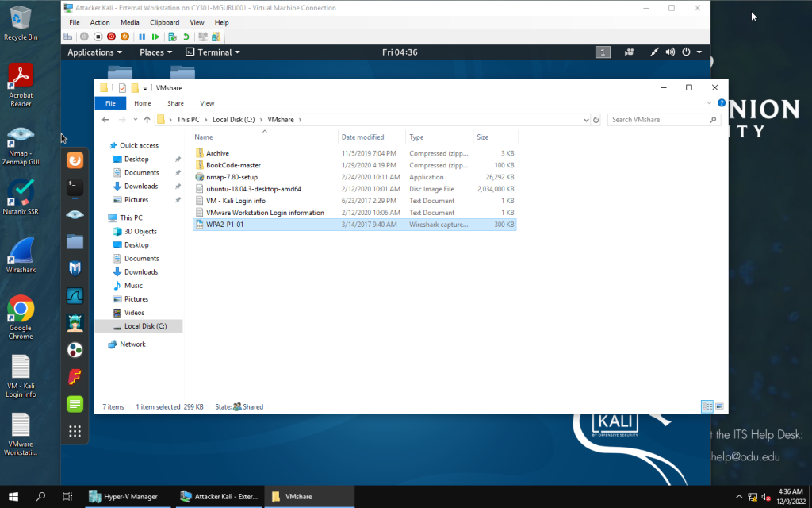This screenshot has width=812, height=508.
Task: Click the red Shut Down power icon
Action: pyautogui.click(x=111, y=37)
